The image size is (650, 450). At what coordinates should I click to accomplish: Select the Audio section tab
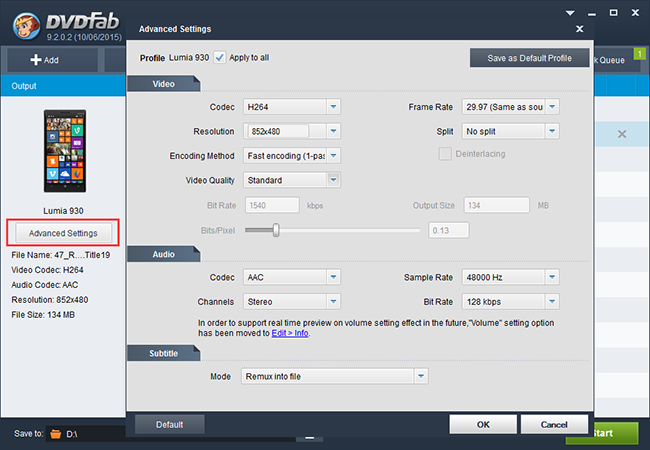[x=163, y=254]
